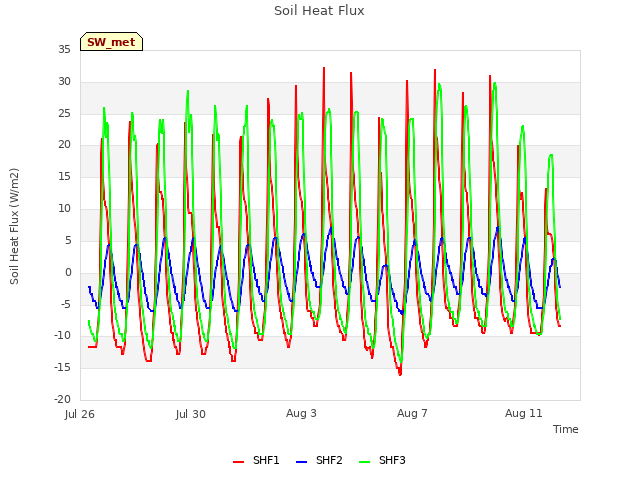Click the 10 y-axis tick label
This screenshot has height=480, width=640.
pos(64,208)
